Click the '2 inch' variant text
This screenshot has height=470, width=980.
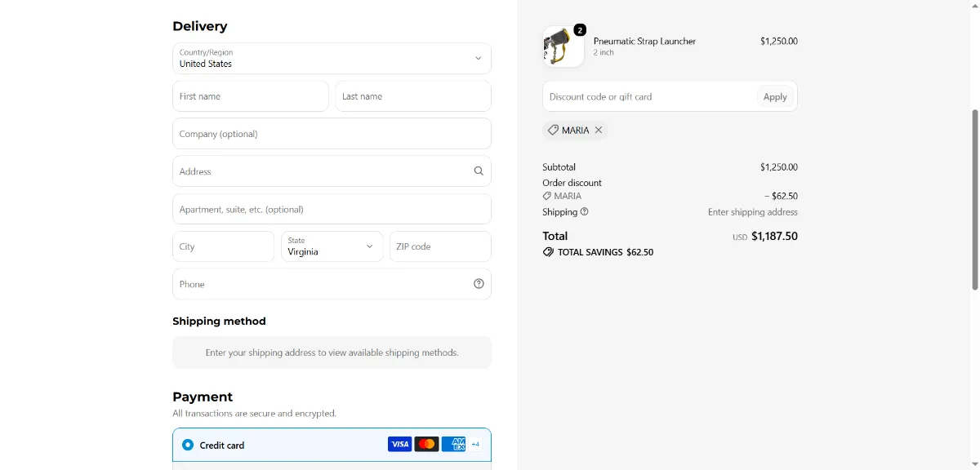604,52
